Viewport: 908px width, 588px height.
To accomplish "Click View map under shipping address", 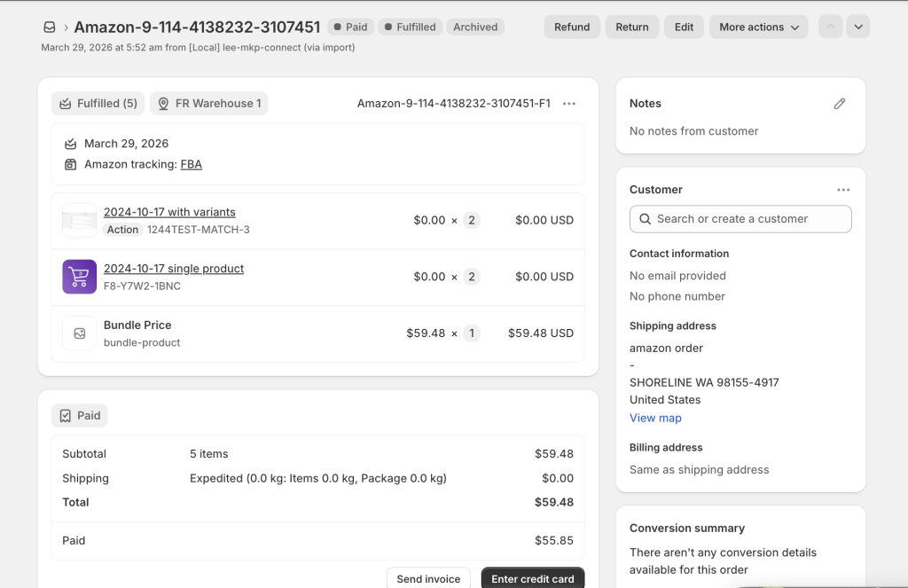I will (655, 418).
